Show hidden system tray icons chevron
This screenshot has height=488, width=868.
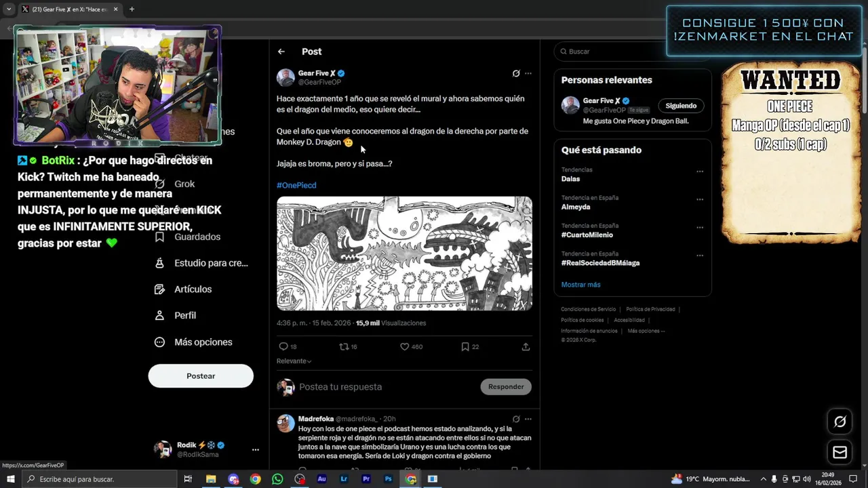[764, 479]
